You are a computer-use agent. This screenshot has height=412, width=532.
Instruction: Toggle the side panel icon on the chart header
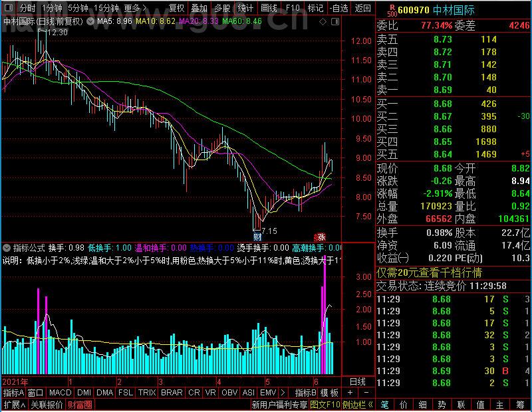[x=335, y=22]
